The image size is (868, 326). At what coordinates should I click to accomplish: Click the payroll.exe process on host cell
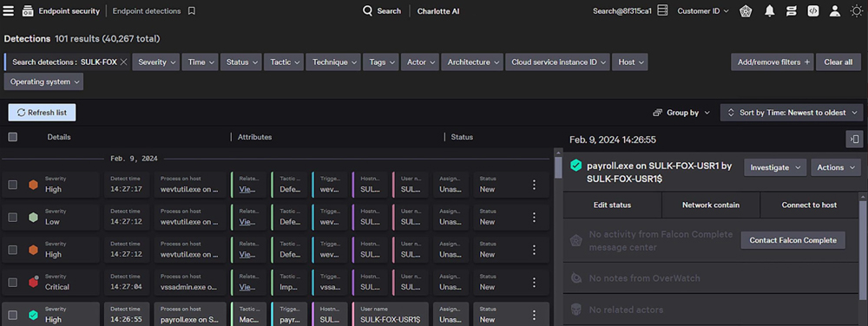pyautogui.click(x=190, y=315)
